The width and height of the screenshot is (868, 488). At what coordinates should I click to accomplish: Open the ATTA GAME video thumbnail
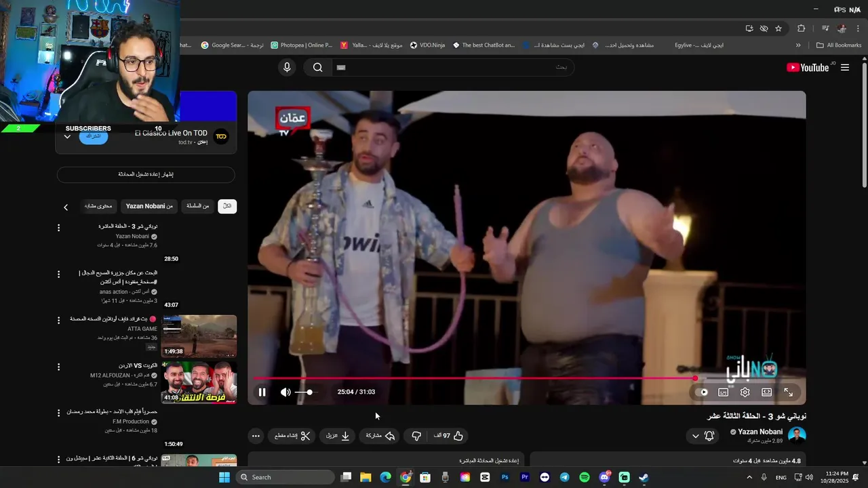[199, 335]
